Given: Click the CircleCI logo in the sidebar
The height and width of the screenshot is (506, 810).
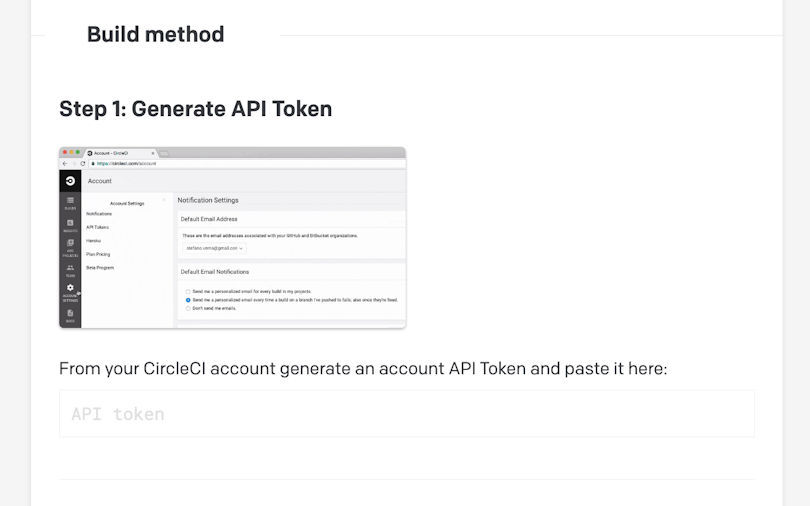Looking at the screenshot, I should coord(70,181).
